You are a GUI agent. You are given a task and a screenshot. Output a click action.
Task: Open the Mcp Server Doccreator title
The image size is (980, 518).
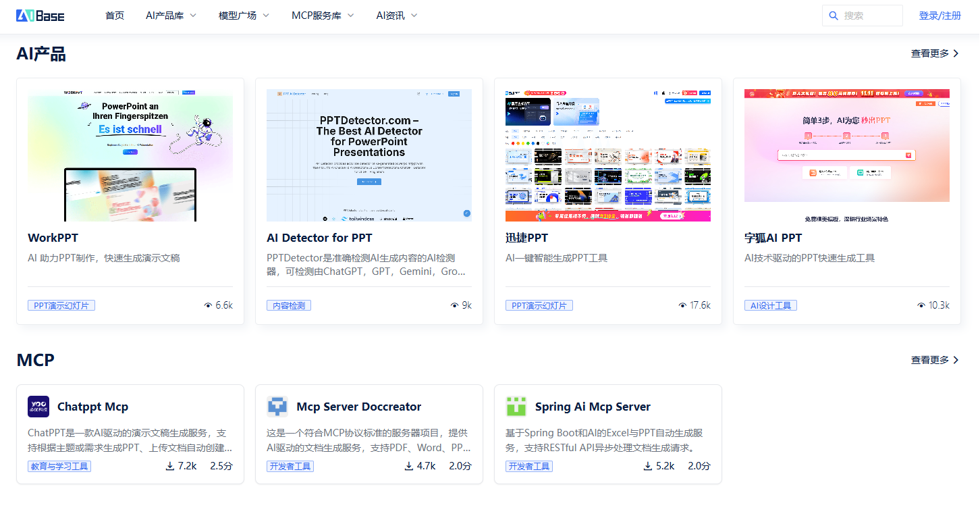(358, 407)
